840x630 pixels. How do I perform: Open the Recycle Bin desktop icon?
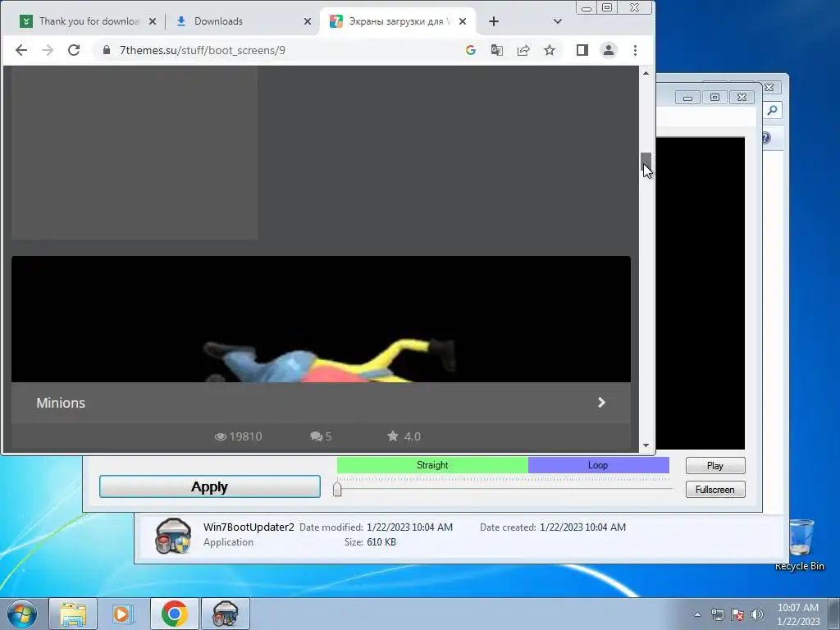pyautogui.click(x=800, y=544)
